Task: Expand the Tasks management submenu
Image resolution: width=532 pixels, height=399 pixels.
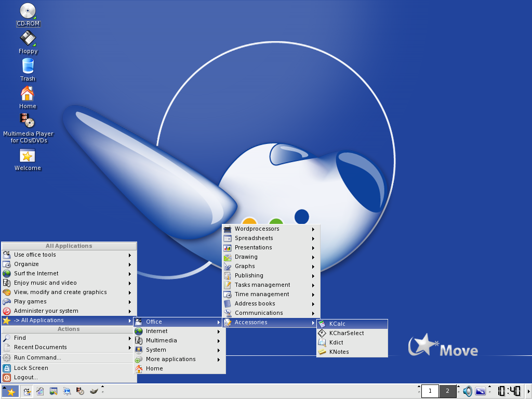Action: pos(271,285)
